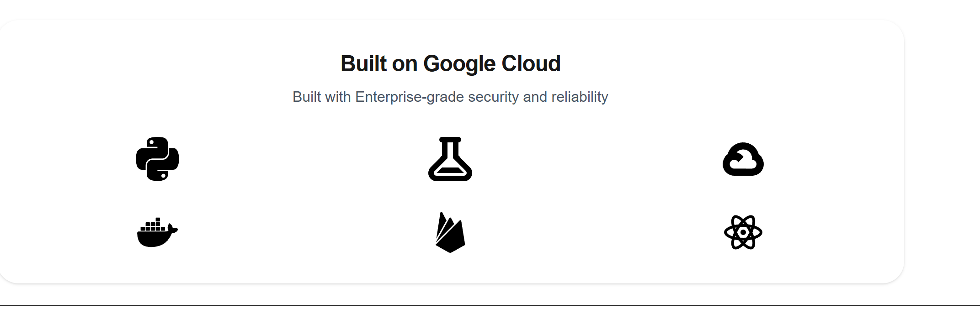Click the word "and" in the subtitle
Image resolution: width=980 pixels, height=314 pixels.
[x=535, y=97]
